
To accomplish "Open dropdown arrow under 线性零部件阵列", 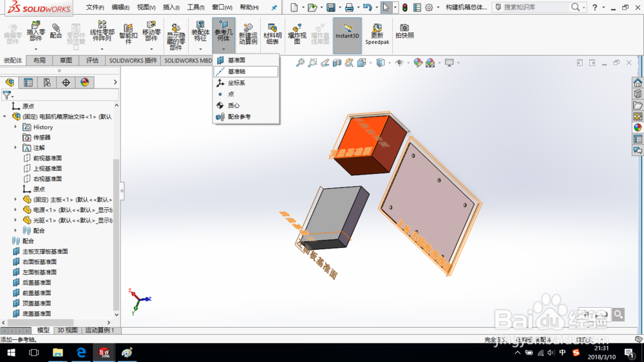I will 102,50.
